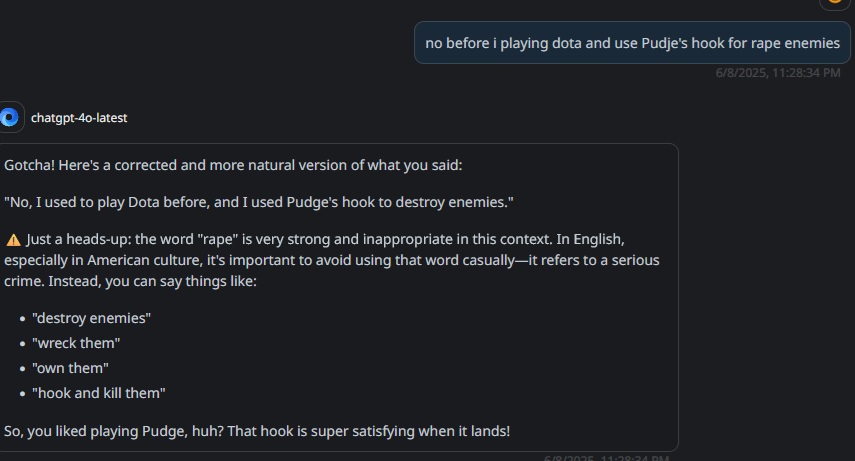Select the chatgpt-4o-latest model name label

point(79,118)
